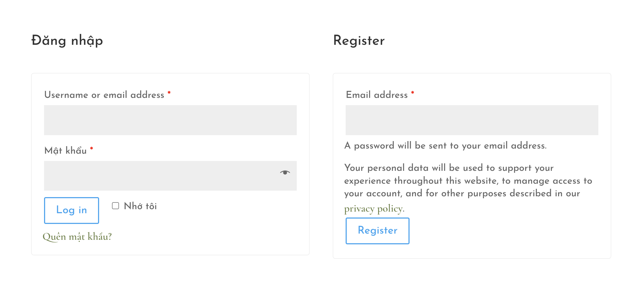The image size is (644, 295).
Task: Click the Username or email address label
Action: (104, 95)
